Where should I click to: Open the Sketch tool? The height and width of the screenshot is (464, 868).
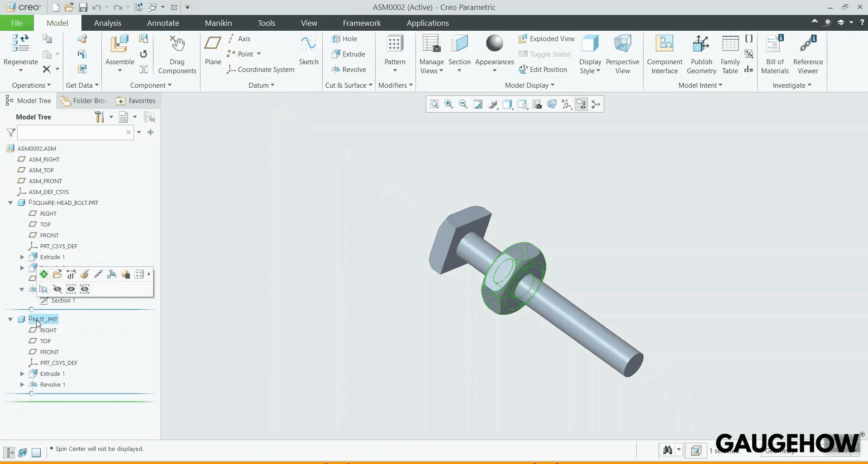tap(309, 50)
